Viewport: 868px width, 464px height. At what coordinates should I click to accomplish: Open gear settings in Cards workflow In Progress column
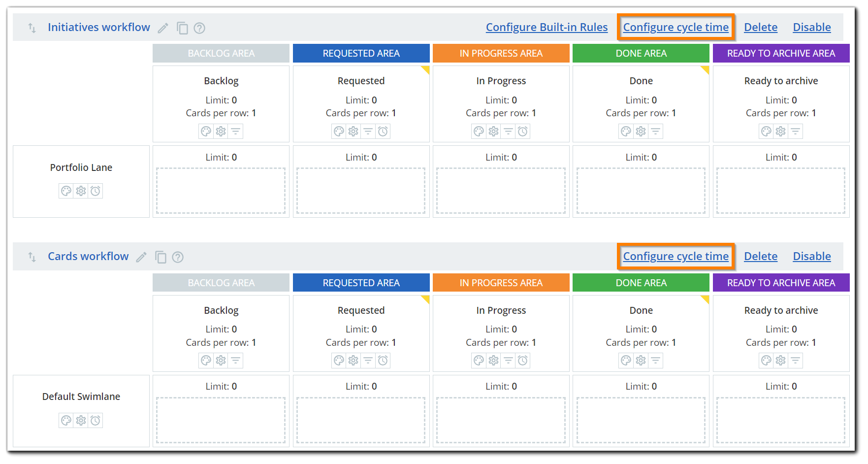493,361
